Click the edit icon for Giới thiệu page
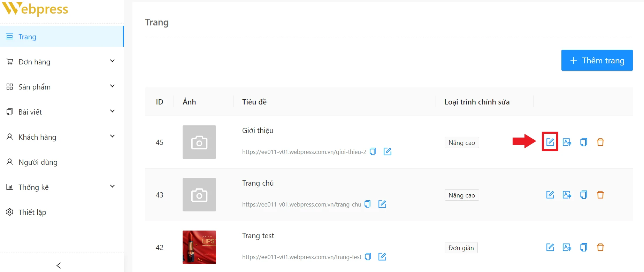This screenshot has width=644, height=272. (550, 142)
